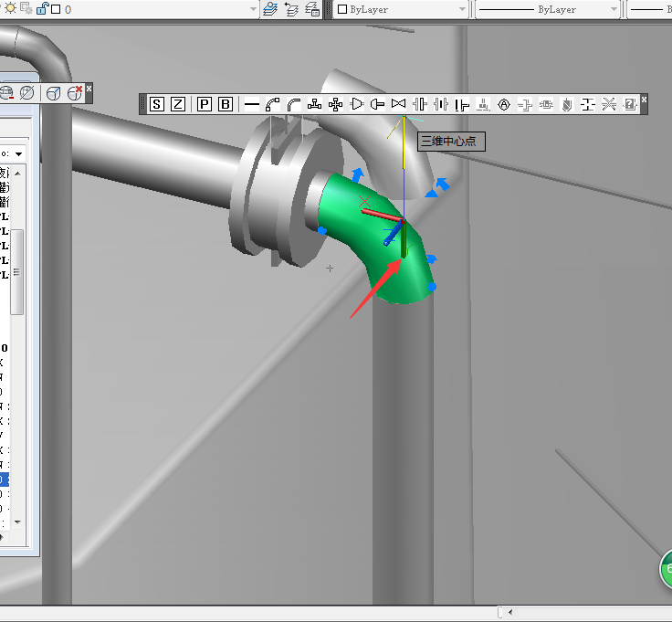Select the pipe elbow arc tool
Viewport: 672px width, 622px height.
[273, 104]
